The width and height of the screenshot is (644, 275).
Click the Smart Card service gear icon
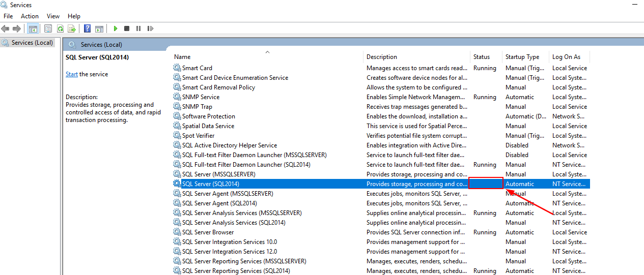177,68
